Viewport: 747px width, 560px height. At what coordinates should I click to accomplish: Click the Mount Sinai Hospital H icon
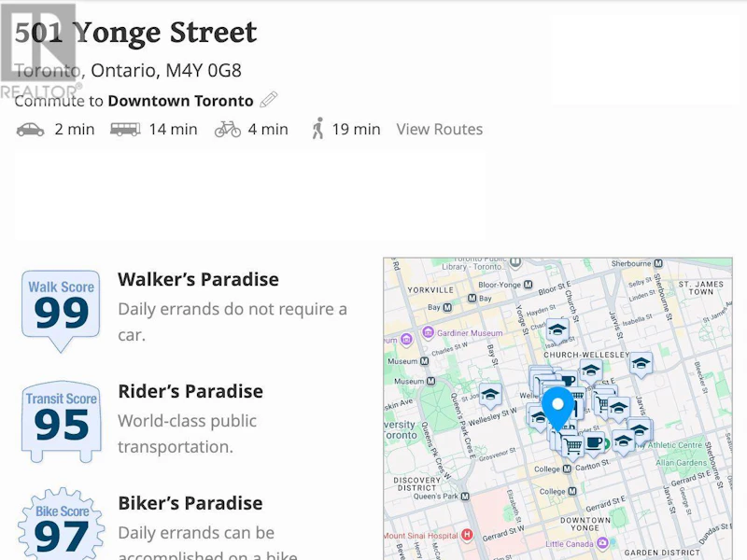point(468,535)
